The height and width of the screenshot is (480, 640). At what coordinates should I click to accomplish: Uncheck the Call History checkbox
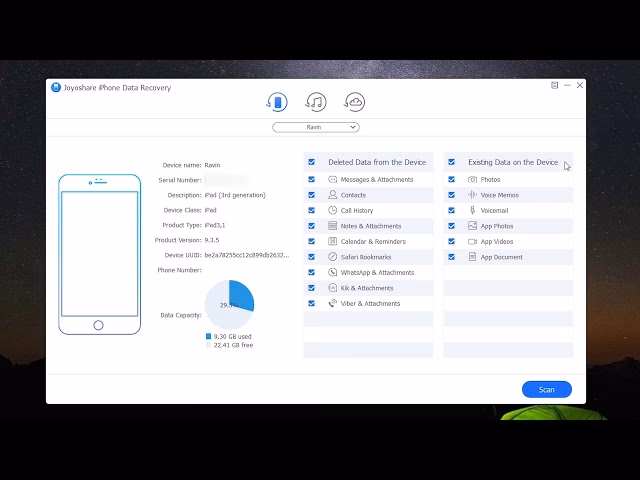pos(311,210)
